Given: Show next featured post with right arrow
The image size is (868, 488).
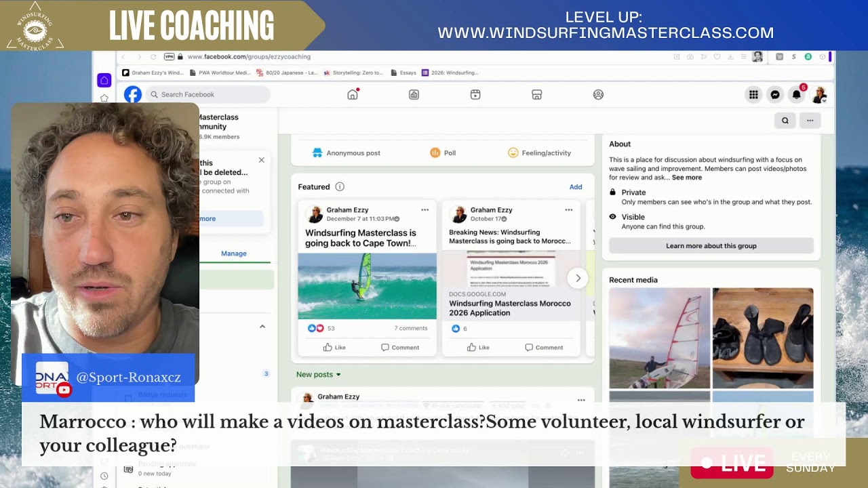Looking at the screenshot, I should coord(578,278).
